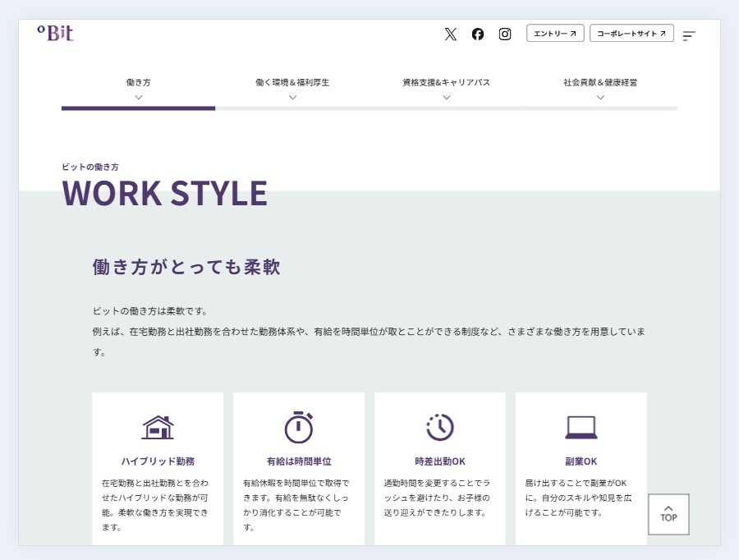Open the hamburger menu icon

pos(689,35)
